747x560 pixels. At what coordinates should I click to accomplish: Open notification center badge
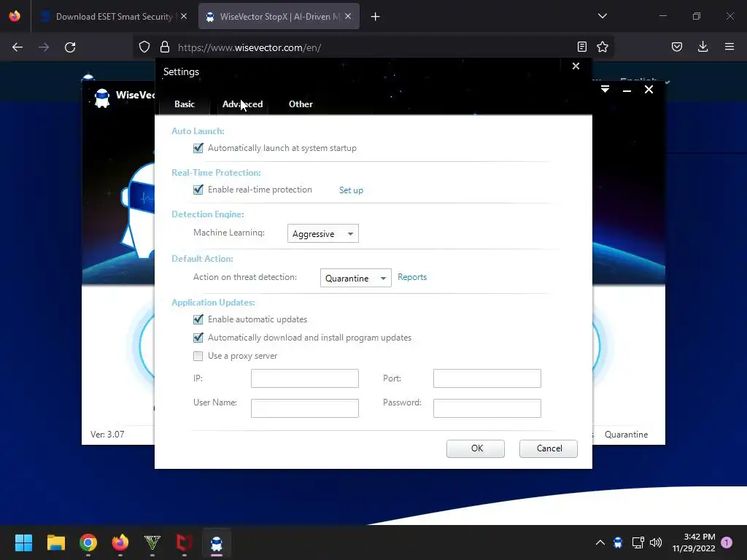pos(727,542)
